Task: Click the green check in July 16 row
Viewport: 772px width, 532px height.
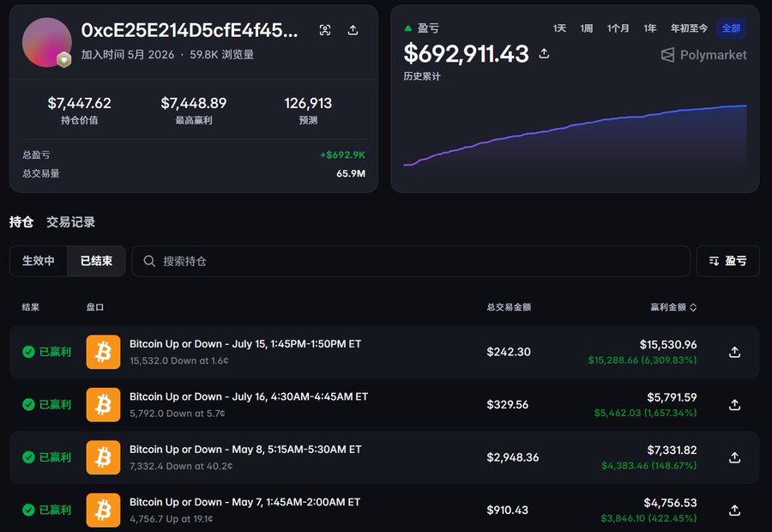Action: tap(28, 404)
